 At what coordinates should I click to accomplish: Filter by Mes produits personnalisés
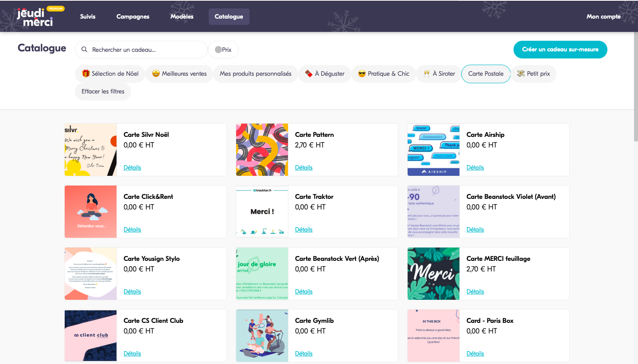point(256,74)
